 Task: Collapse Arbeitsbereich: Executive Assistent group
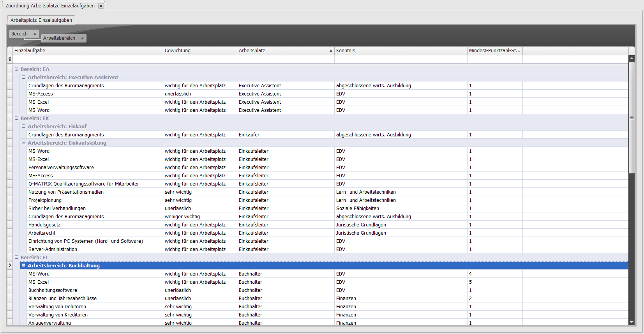24,77
